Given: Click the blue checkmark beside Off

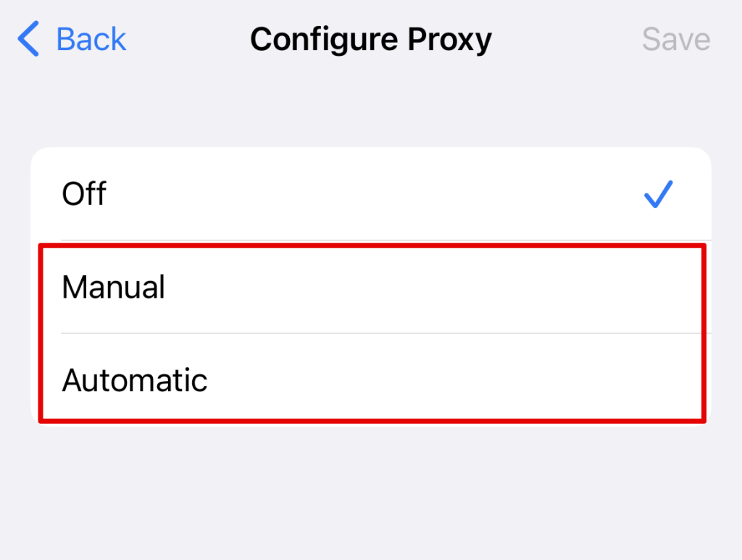Looking at the screenshot, I should [659, 194].
